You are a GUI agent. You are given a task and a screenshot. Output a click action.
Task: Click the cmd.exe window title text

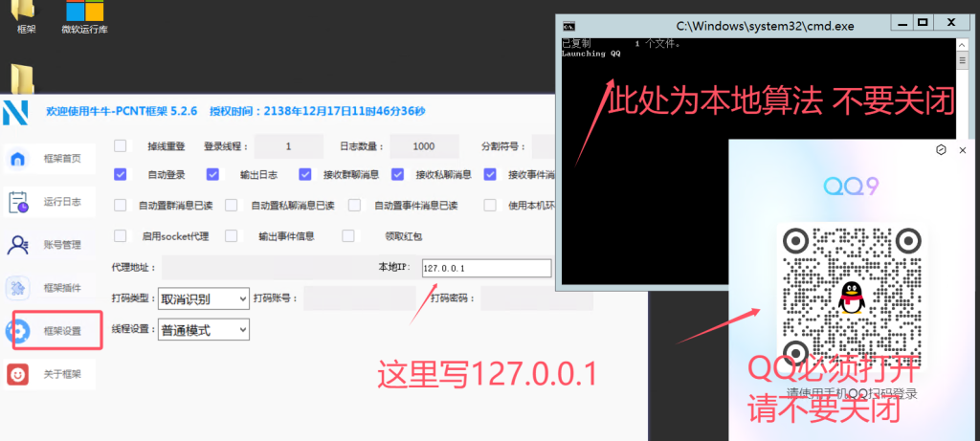pyautogui.click(x=765, y=27)
